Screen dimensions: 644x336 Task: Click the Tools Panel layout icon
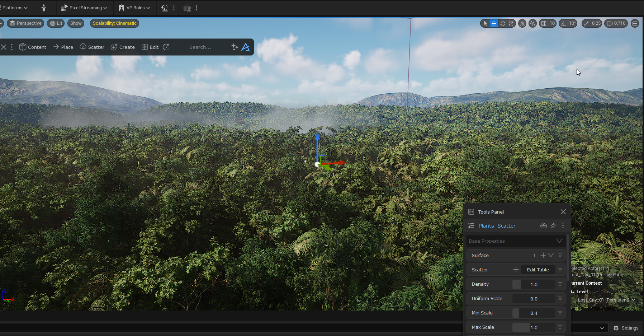pyautogui.click(x=471, y=212)
